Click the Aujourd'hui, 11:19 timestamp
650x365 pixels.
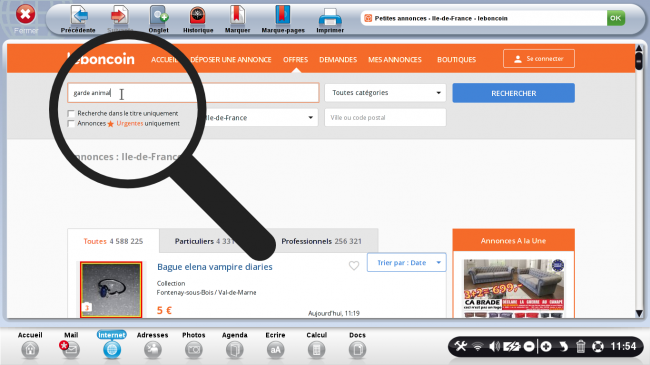(334, 313)
